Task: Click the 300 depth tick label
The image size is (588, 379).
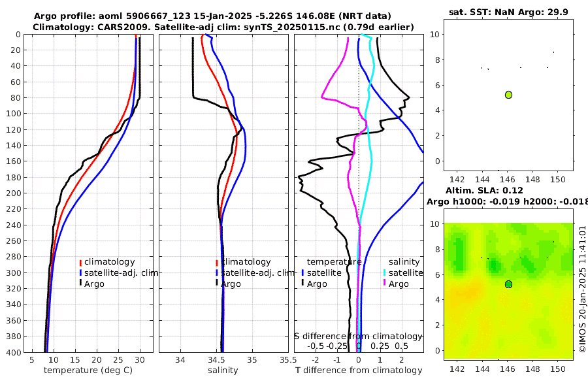Action: tap(14, 272)
